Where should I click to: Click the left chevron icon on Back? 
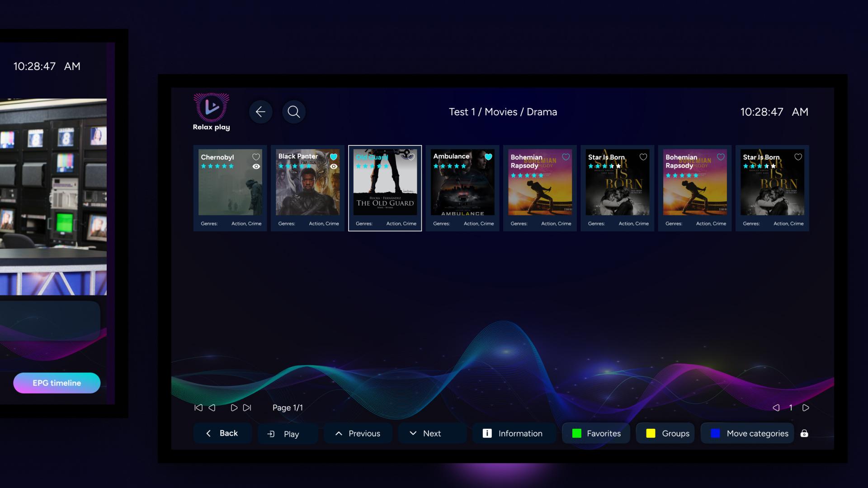tap(208, 433)
